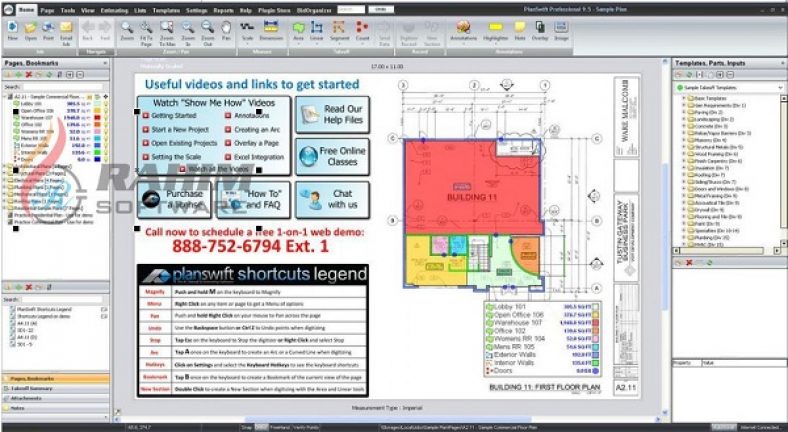Click Chat with us button
This screenshot has height=432, width=788.
tap(332, 199)
